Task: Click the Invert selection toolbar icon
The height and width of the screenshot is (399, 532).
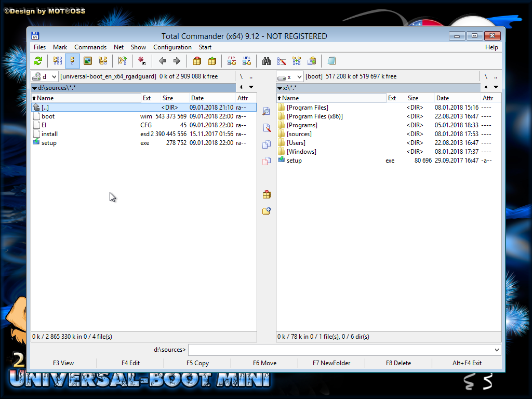Action: click(142, 61)
